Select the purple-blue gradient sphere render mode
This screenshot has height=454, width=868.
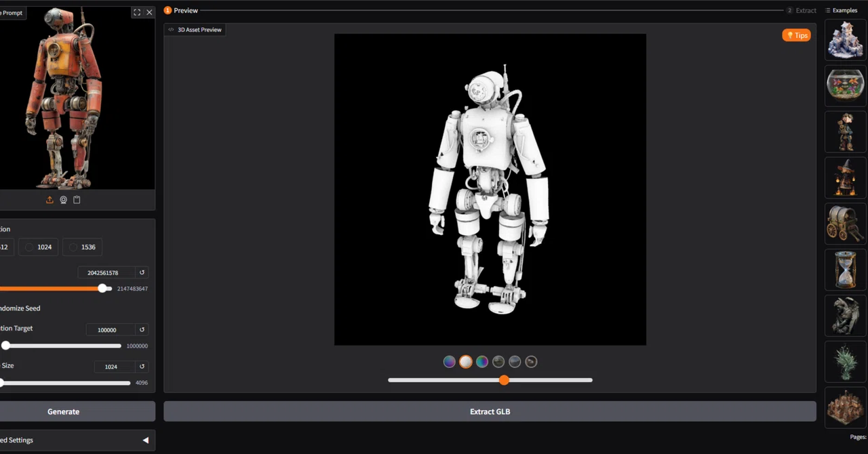450,362
